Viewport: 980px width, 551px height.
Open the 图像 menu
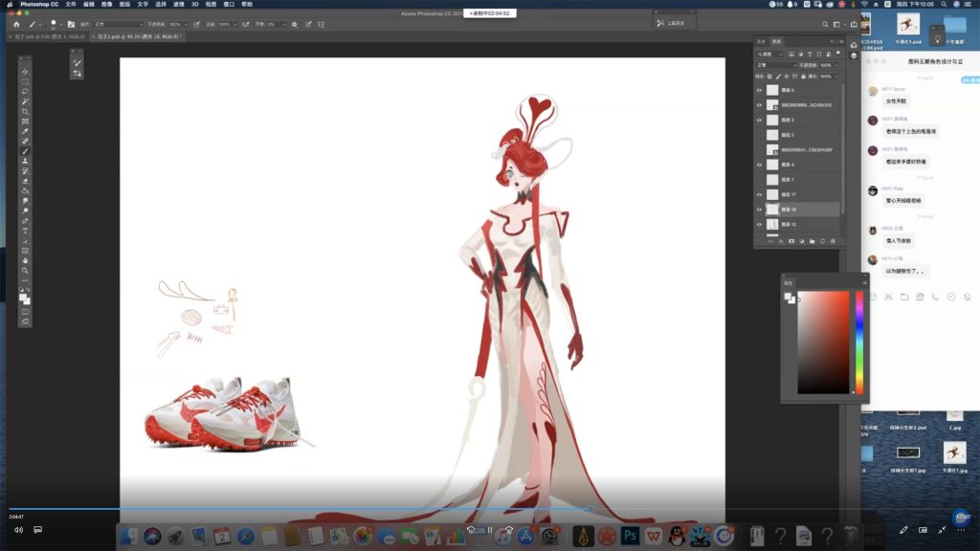pos(106,4)
